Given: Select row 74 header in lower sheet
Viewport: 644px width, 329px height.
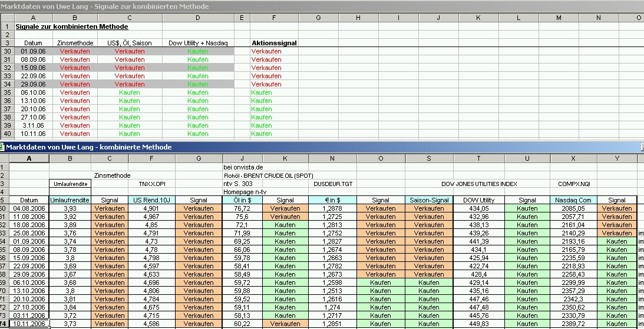Looking at the screenshot, I should coord(4,324).
